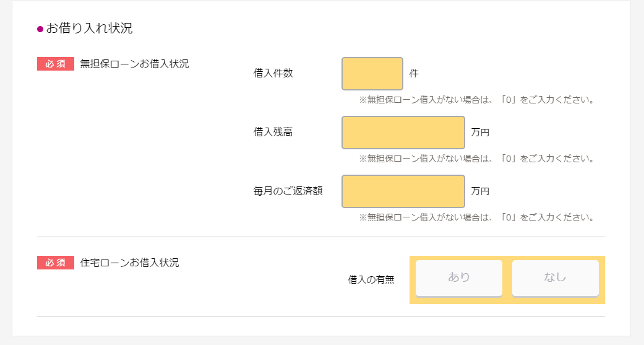The width and height of the screenshot is (644, 345).
Task: Click the hint note under 借入件数 field
Action: coord(476,100)
